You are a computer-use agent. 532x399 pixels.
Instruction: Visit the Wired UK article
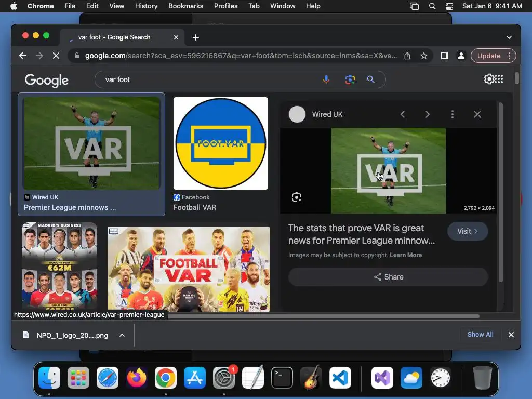468,231
